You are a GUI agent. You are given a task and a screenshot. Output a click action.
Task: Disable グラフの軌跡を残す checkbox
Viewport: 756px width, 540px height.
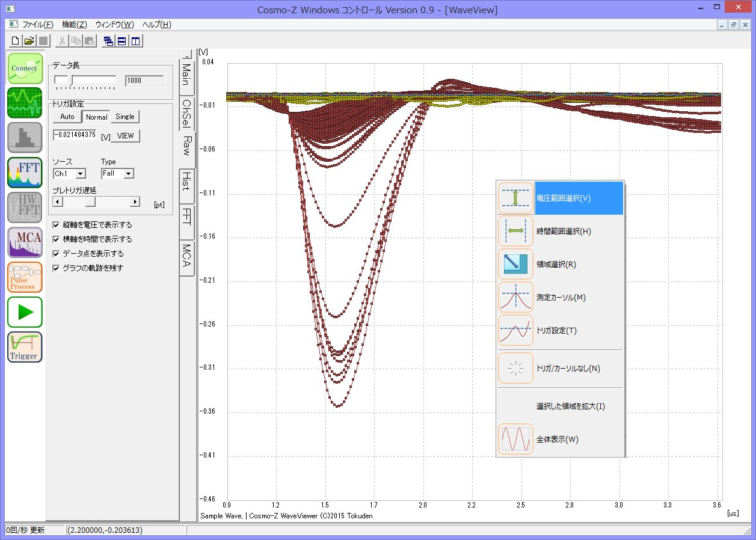57,268
